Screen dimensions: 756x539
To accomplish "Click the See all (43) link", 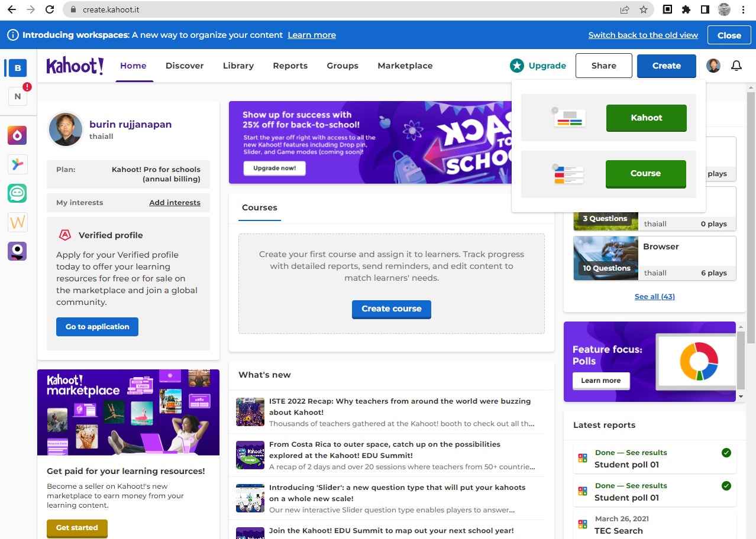I will [x=654, y=297].
